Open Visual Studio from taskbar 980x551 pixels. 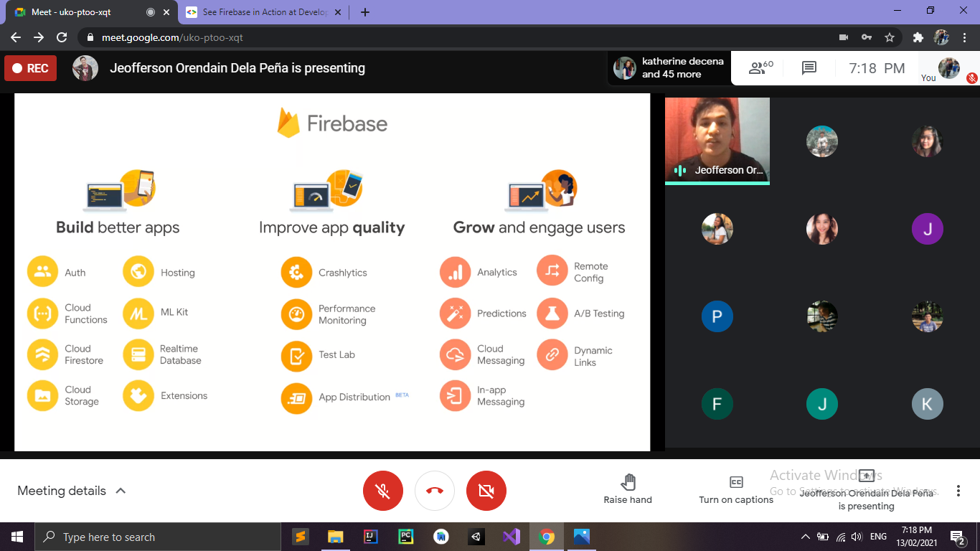511,537
